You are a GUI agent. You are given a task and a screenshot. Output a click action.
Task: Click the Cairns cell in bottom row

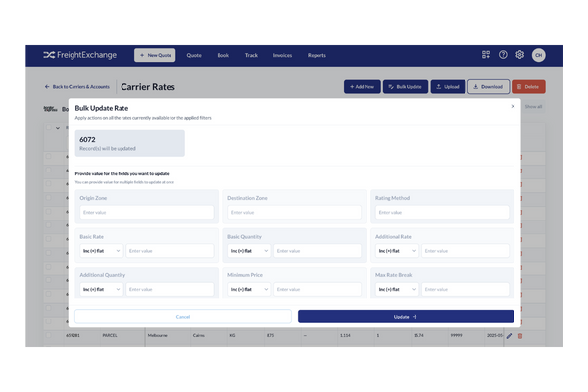click(198, 335)
